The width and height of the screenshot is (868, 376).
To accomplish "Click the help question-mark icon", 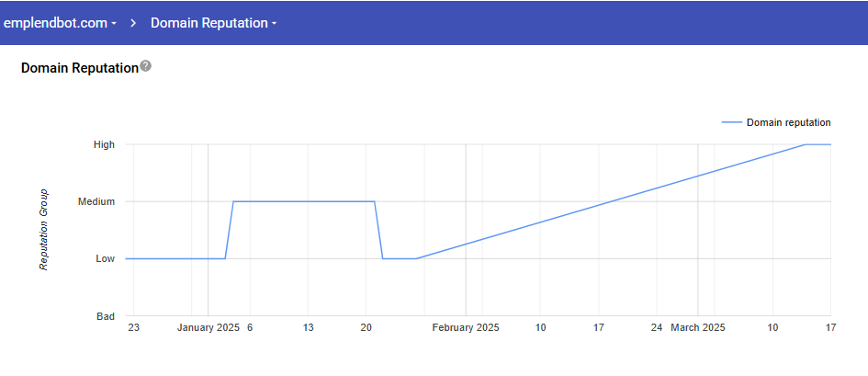I will click(x=145, y=67).
